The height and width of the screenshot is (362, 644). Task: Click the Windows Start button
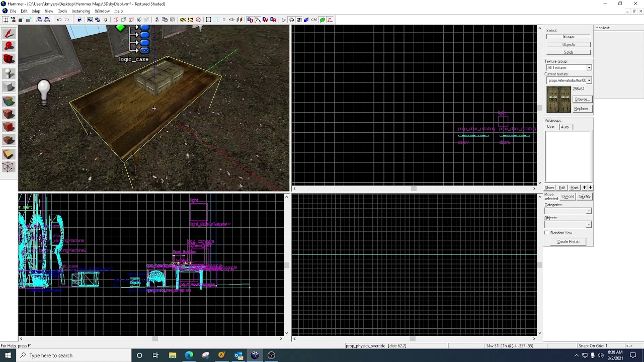tap(8, 355)
